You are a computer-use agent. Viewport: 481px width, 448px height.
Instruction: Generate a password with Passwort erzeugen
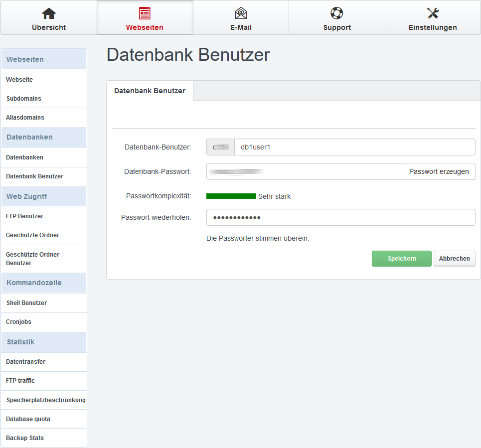point(439,171)
